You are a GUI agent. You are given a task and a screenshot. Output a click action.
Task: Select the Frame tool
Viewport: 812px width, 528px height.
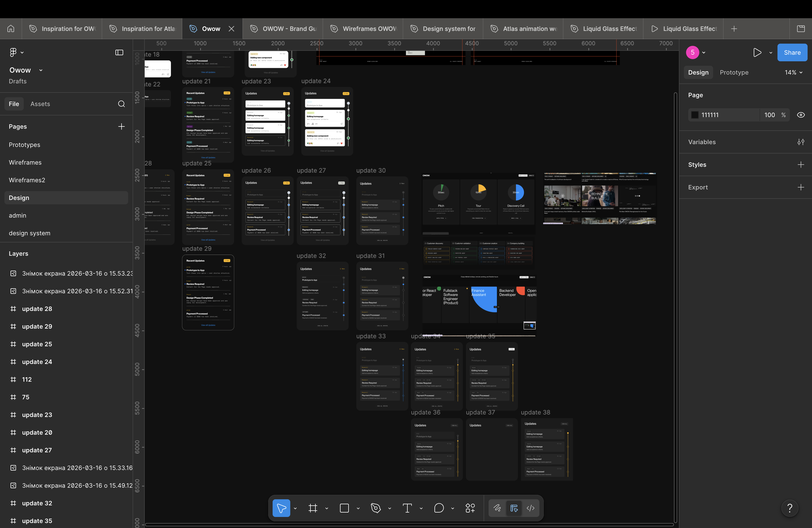(313, 508)
